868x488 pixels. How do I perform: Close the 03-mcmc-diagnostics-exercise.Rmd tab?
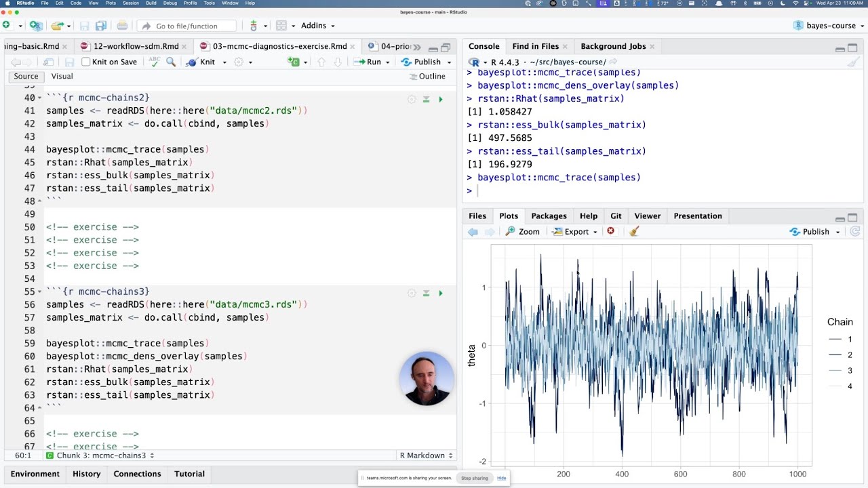[353, 47]
